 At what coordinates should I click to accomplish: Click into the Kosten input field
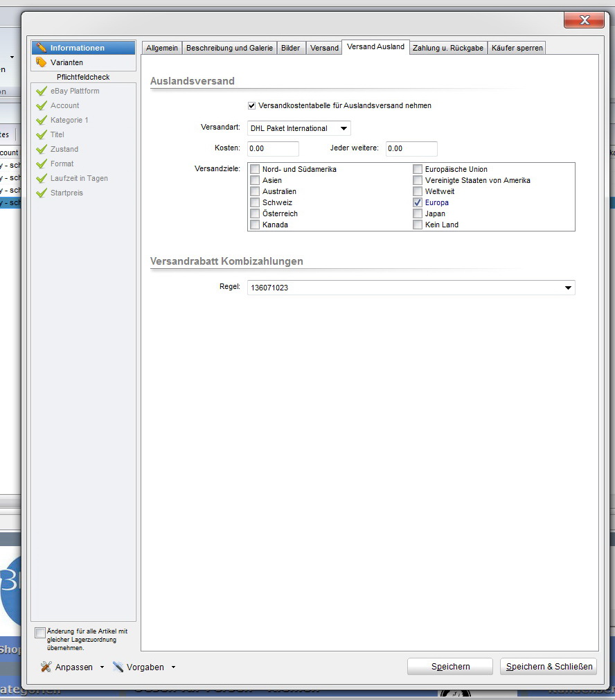273,148
